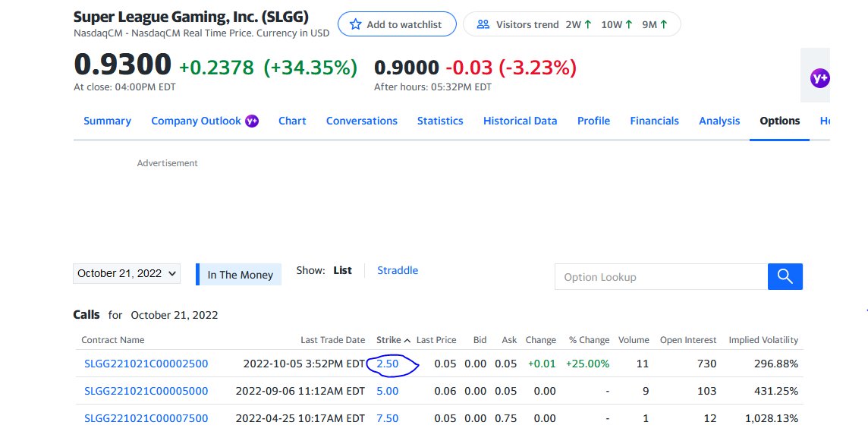Focus the Option Lookup input field
The height and width of the screenshot is (444, 868).
click(x=661, y=277)
